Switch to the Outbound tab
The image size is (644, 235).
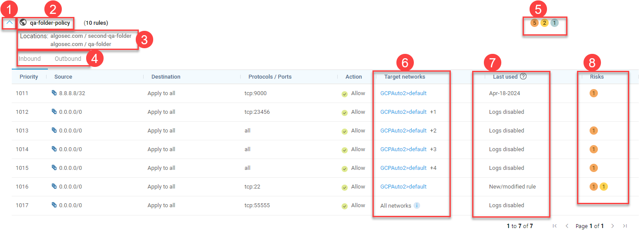tap(68, 59)
